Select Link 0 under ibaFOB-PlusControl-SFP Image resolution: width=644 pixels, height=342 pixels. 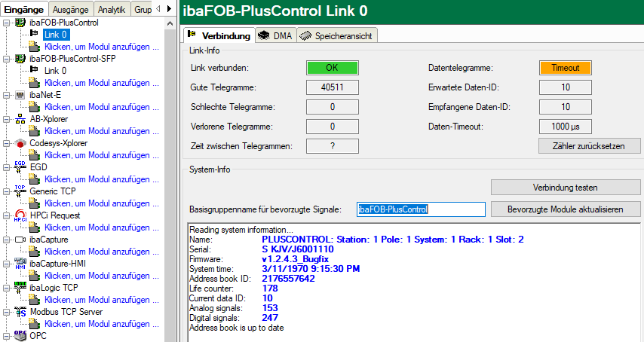(x=55, y=71)
